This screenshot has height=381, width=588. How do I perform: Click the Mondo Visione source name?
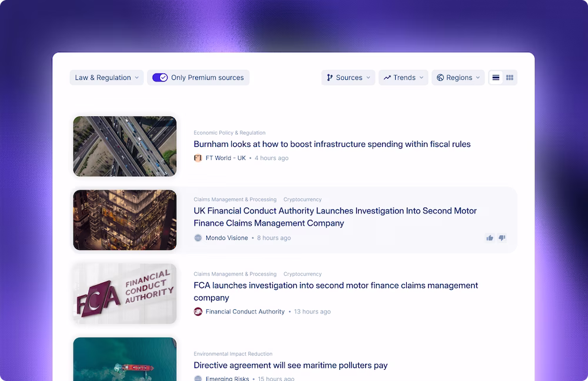pyautogui.click(x=227, y=238)
